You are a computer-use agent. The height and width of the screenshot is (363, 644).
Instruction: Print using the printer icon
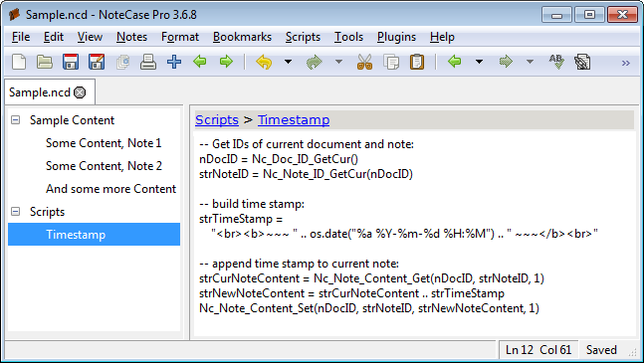coord(148,63)
